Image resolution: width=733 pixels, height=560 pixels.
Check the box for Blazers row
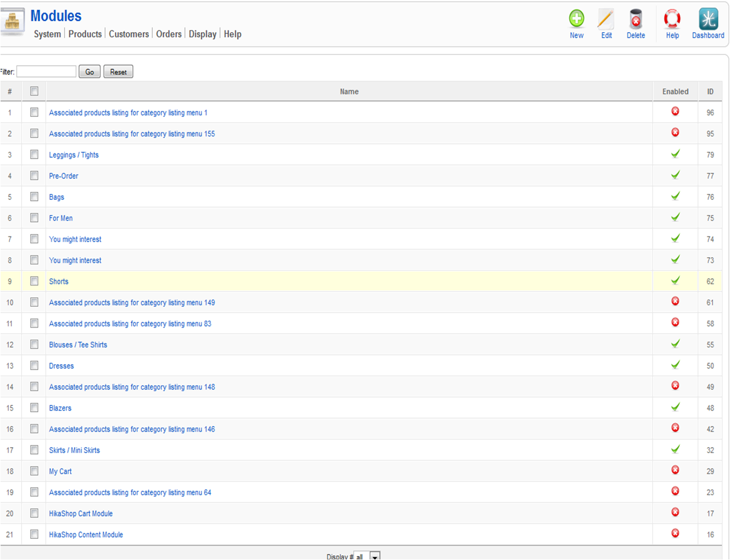pyautogui.click(x=34, y=408)
